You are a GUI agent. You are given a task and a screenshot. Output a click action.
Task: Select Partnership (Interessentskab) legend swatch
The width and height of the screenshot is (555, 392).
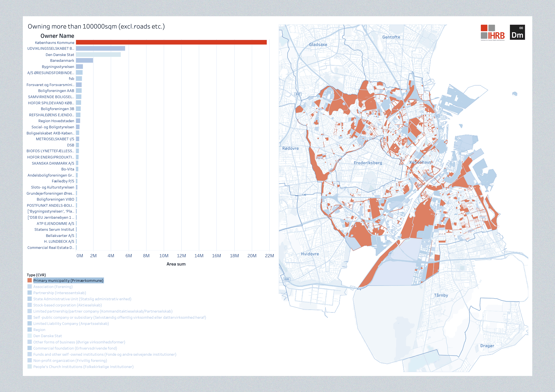pos(30,293)
